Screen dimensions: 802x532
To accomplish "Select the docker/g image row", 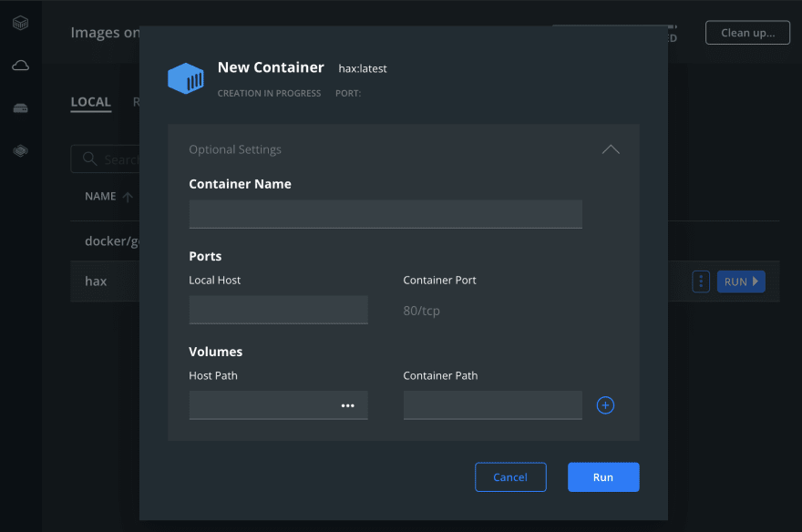I will point(425,241).
